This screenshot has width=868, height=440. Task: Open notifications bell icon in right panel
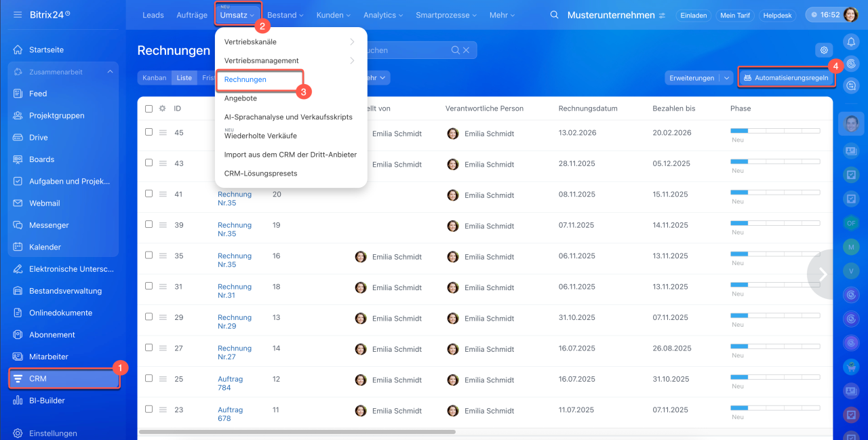click(x=851, y=41)
